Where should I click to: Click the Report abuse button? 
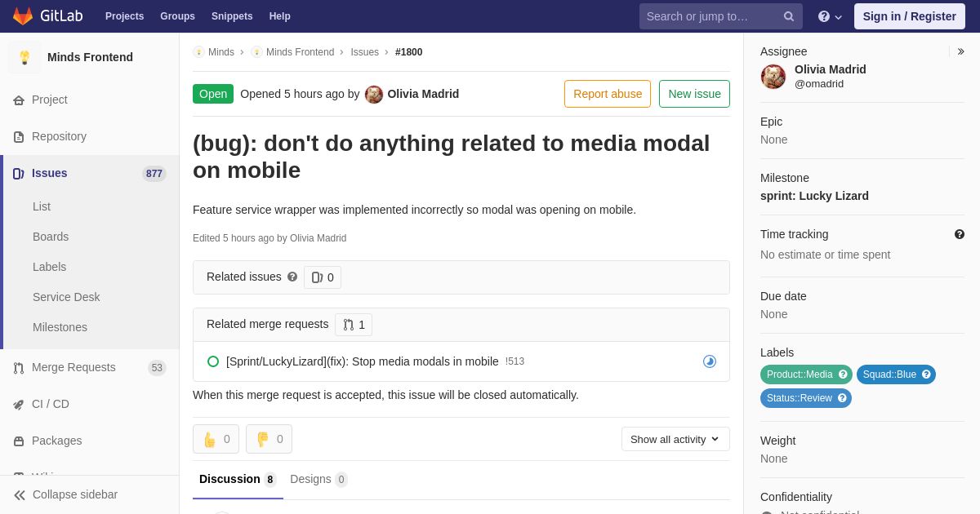click(608, 94)
